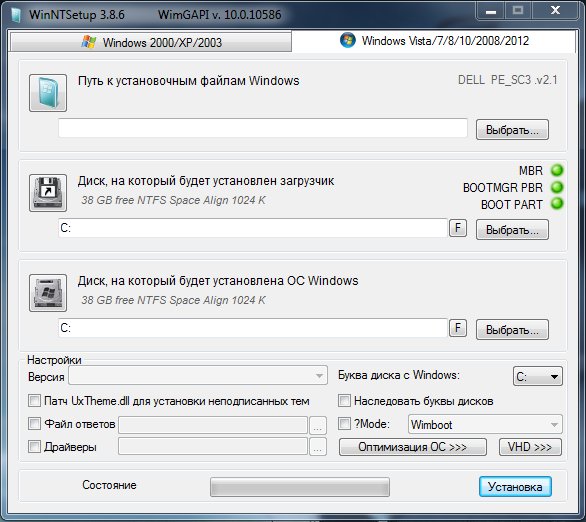
Task: Open the Оптимизация ОС >>> panel
Action: 413,447
